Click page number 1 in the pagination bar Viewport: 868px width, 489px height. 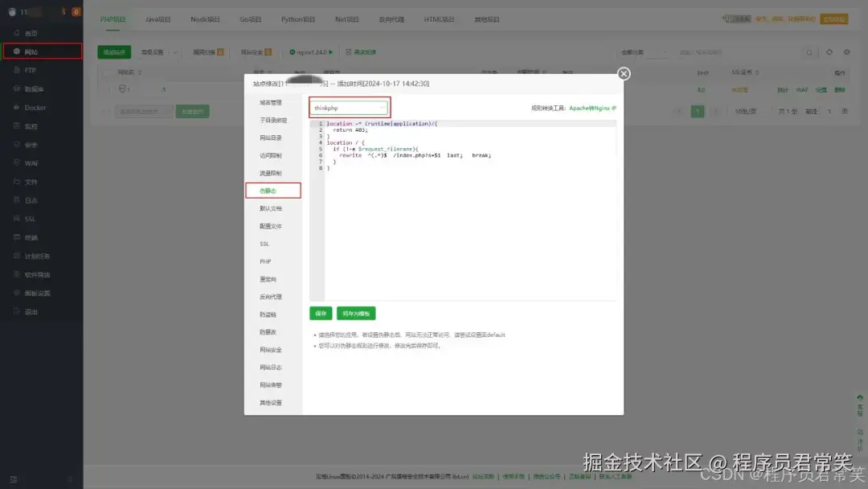(x=697, y=110)
